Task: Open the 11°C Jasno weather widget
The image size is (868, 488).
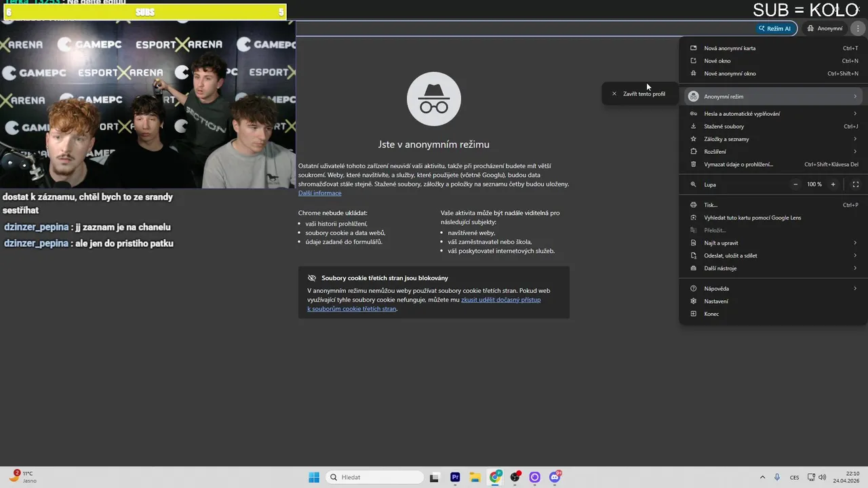Action: [x=24, y=477]
